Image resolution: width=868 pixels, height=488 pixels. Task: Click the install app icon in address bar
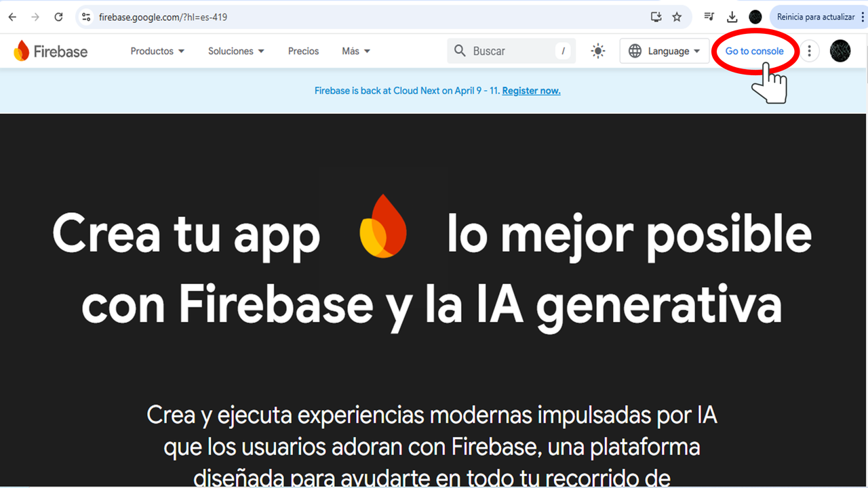[656, 17]
